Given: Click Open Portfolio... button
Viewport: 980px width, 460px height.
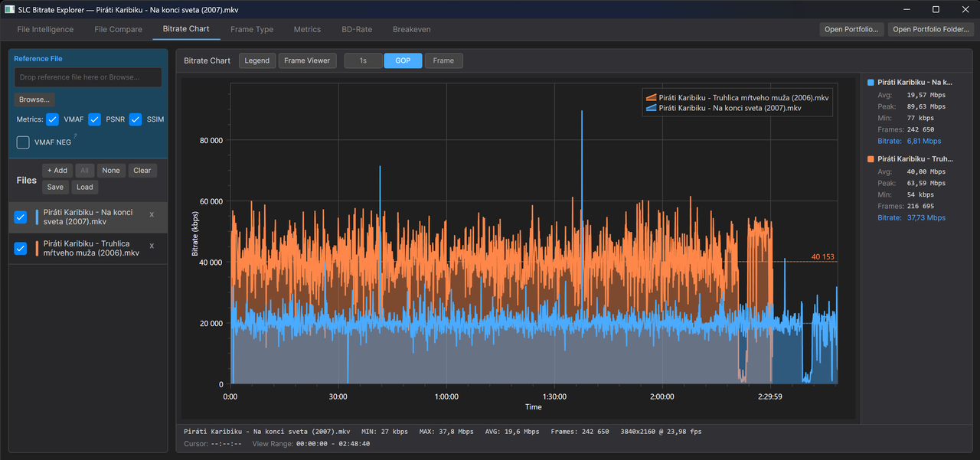Looking at the screenshot, I should (851, 29).
